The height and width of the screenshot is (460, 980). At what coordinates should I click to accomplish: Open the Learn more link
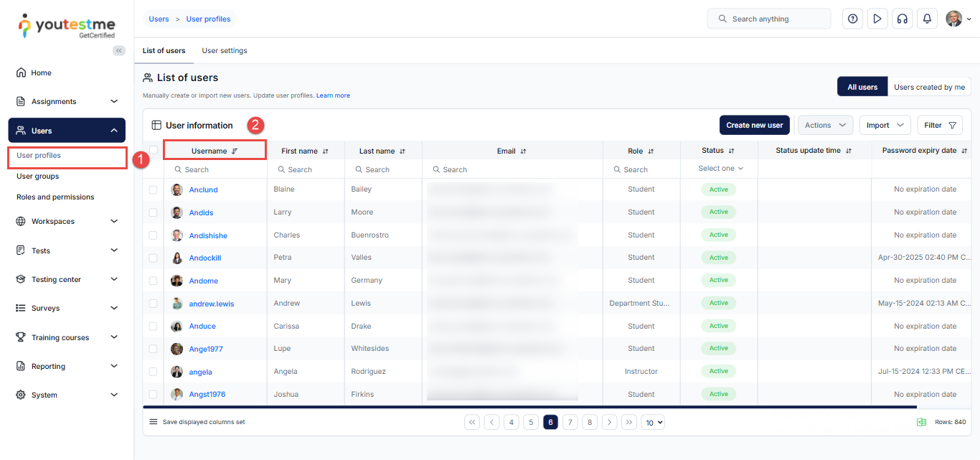click(333, 95)
